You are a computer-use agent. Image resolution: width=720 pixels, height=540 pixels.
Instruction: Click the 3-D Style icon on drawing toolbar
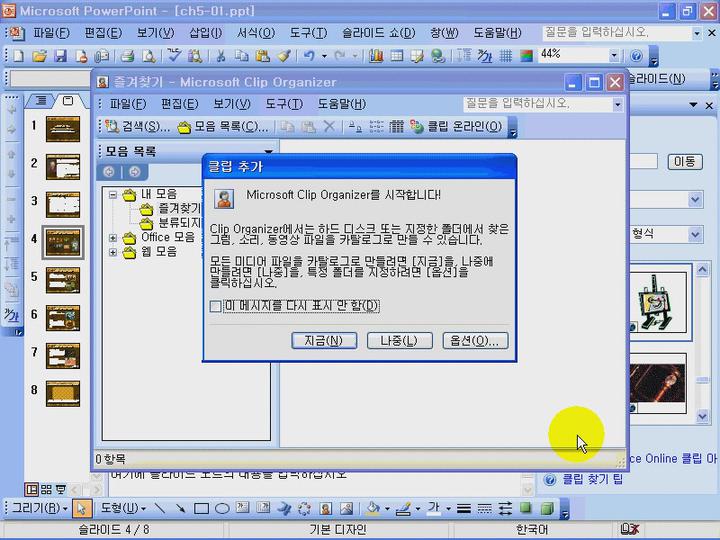tap(546, 508)
